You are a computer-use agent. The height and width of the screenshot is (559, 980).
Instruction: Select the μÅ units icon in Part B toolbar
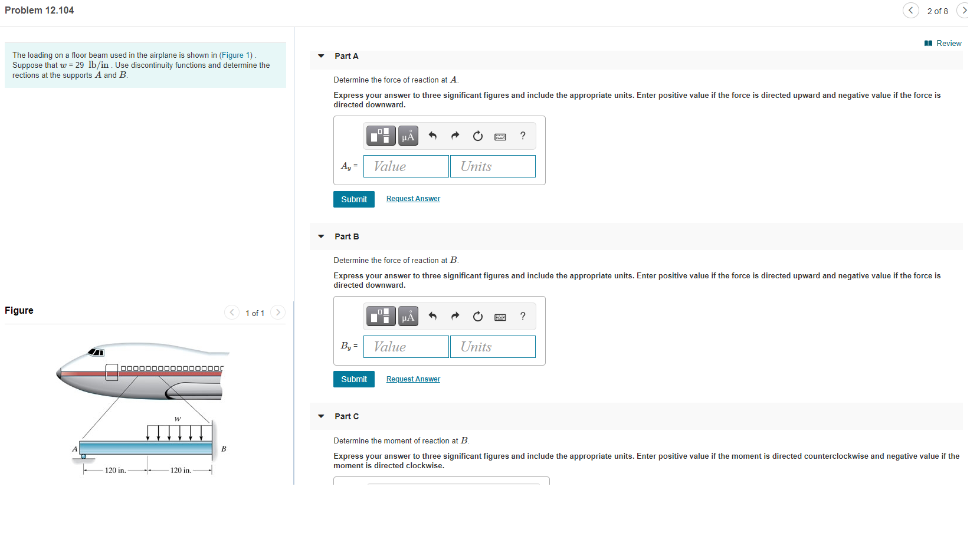pyautogui.click(x=407, y=316)
